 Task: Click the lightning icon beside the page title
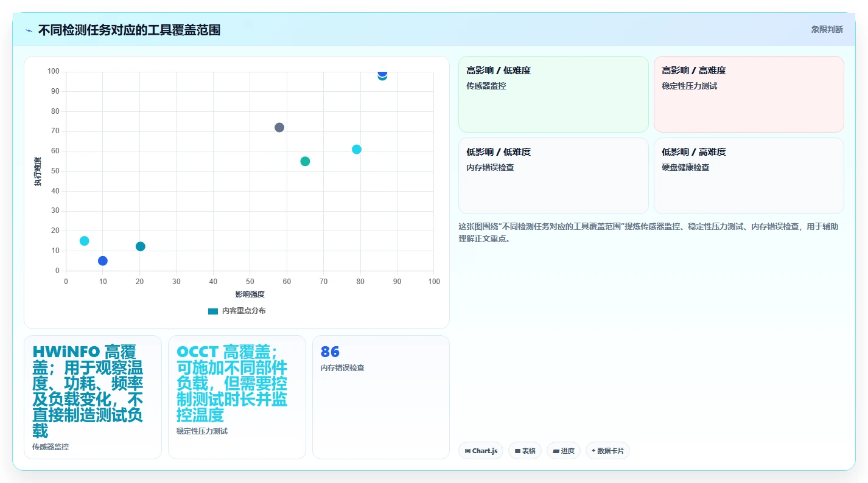(29, 30)
